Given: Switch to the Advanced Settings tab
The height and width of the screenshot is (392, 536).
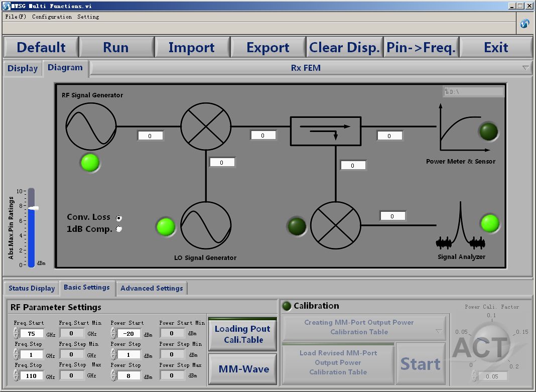Looking at the screenshot, I should (x=152, y=289).
